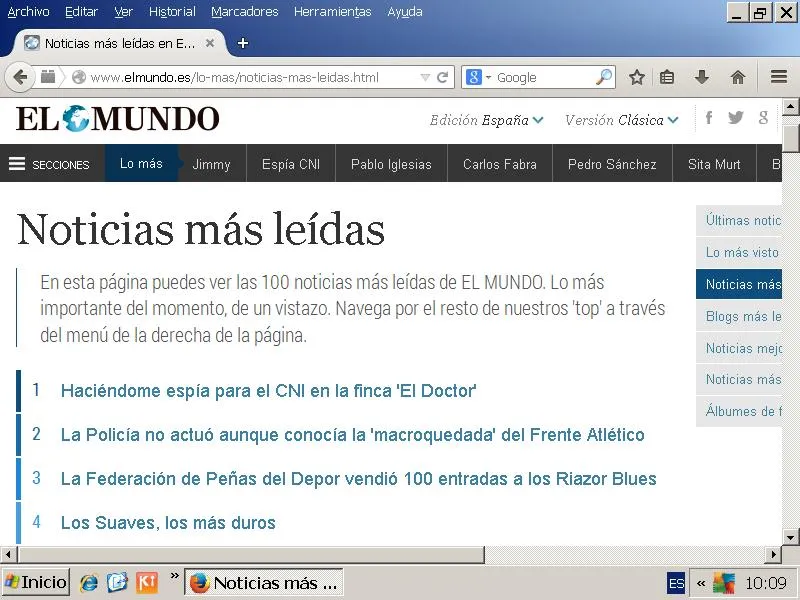Click the El Mundo logo
This screenshot has height=600, width=800.
click(x=118, y=118)
